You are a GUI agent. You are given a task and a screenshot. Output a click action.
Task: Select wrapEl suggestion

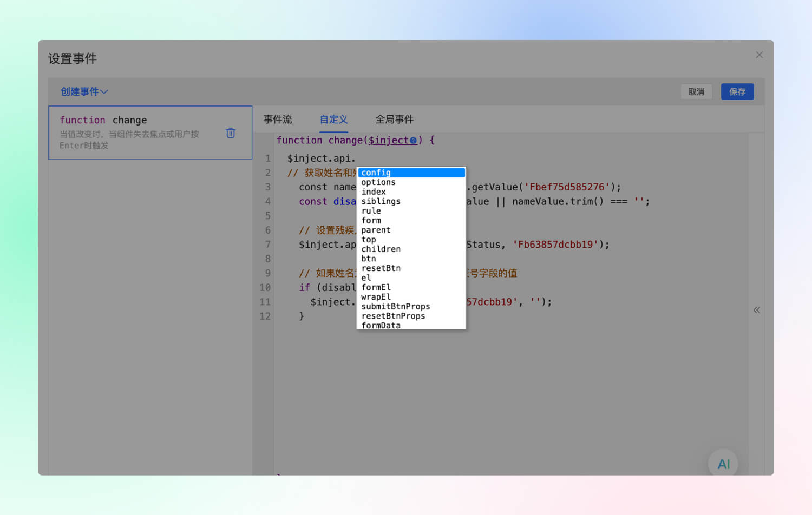(411, 297)
